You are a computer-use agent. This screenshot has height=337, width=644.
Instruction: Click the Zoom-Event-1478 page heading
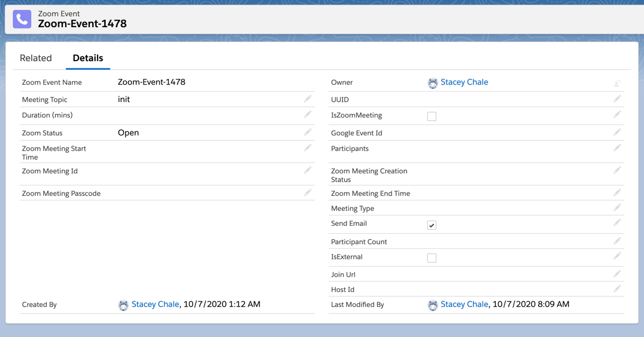[82, 24]
